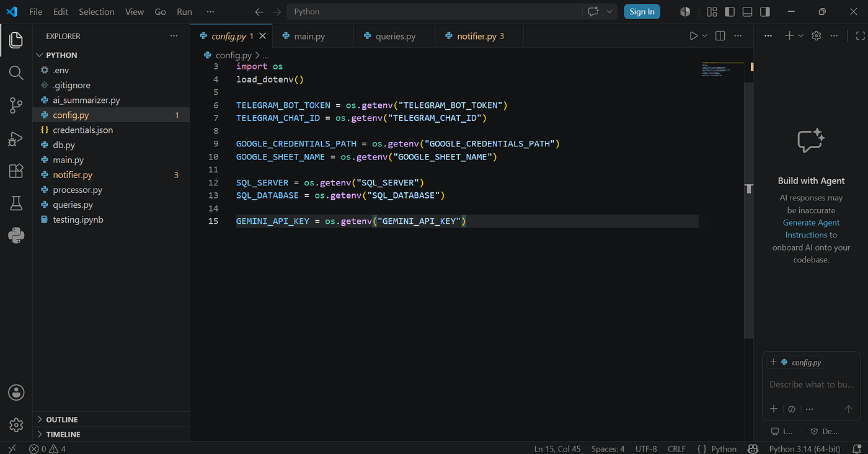
Task: Open the Explorer view in activity bar
Action: (16, 41)
